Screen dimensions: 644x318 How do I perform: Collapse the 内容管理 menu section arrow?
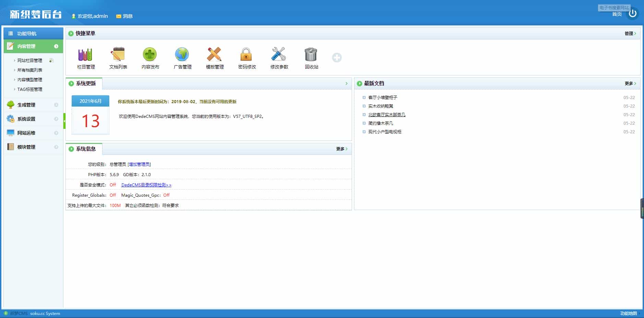pyautogui.click(x=56, y=46)
